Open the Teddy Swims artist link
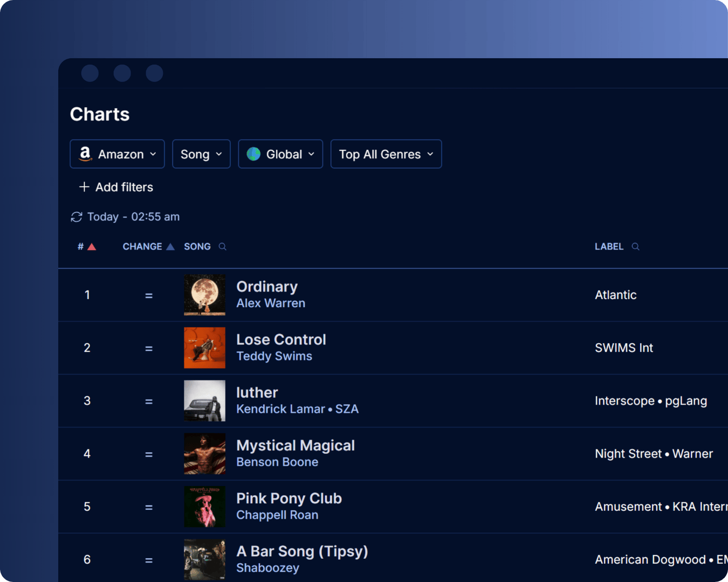728x582 pixels. pyautogui.click(x=274, y=356)
